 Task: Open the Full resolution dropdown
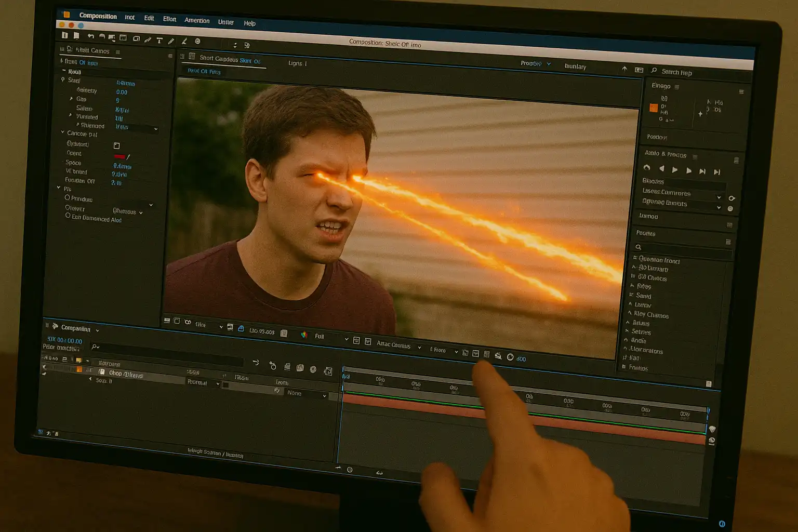point(331,337)
